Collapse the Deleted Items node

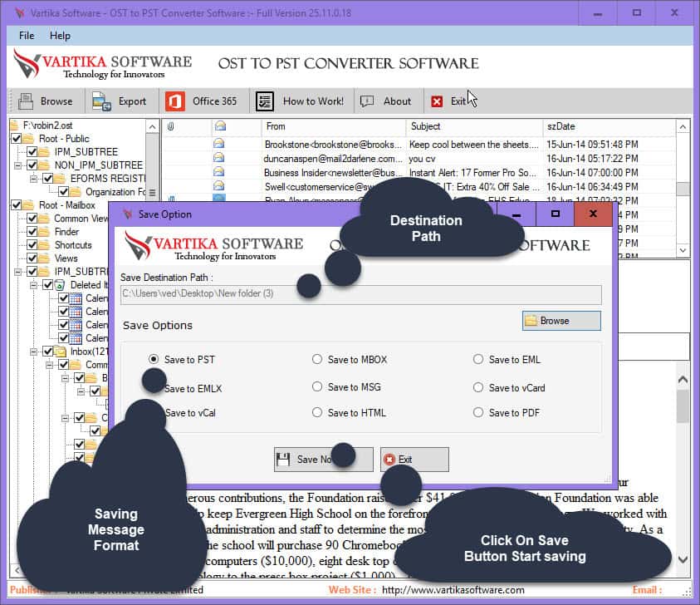click(33, 285)
